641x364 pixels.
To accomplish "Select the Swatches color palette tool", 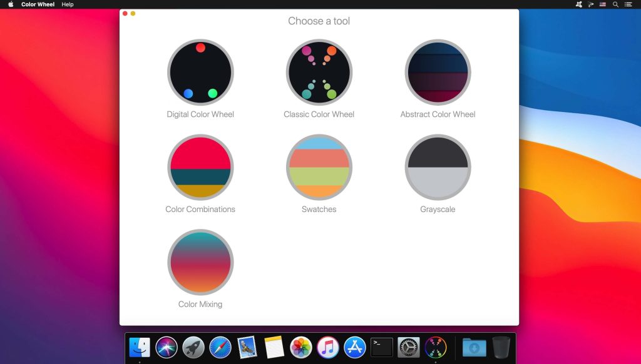I will (x=319, y=167).
